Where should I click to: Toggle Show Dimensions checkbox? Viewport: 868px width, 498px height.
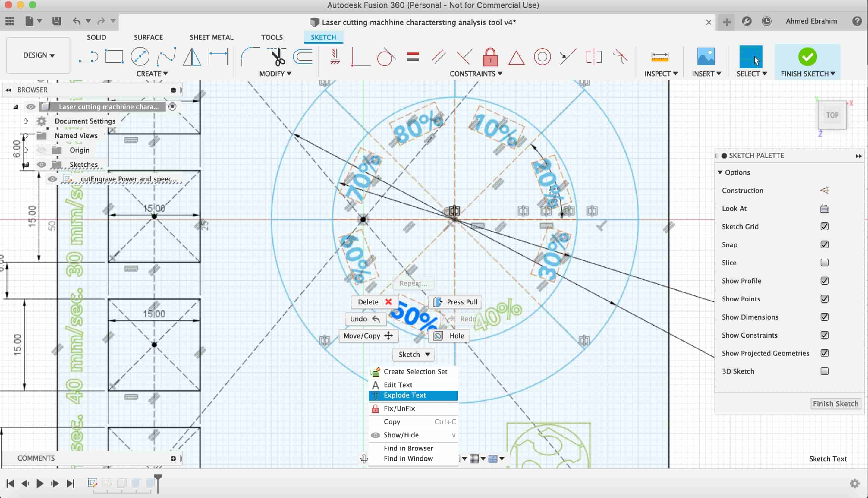(x=824, y=317)
